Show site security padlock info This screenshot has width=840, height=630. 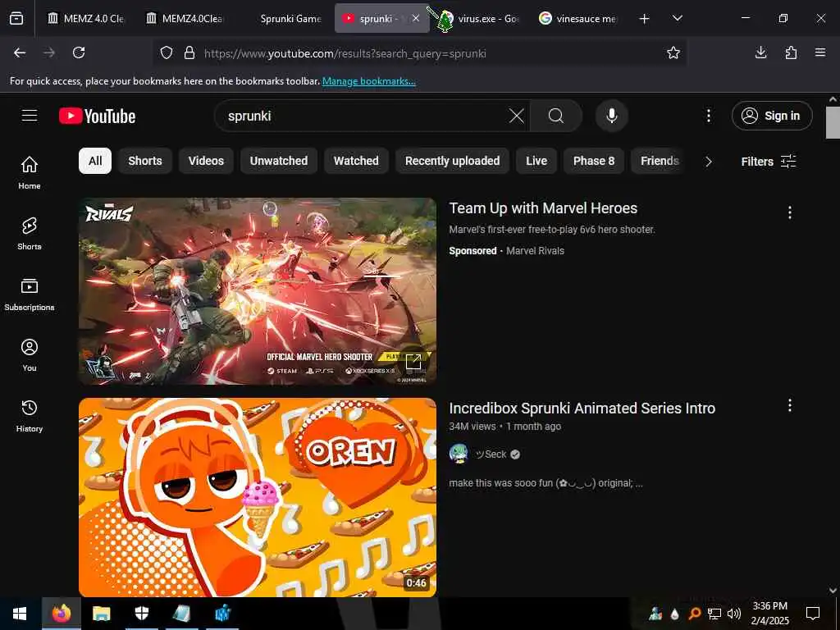tap(189, 52)
